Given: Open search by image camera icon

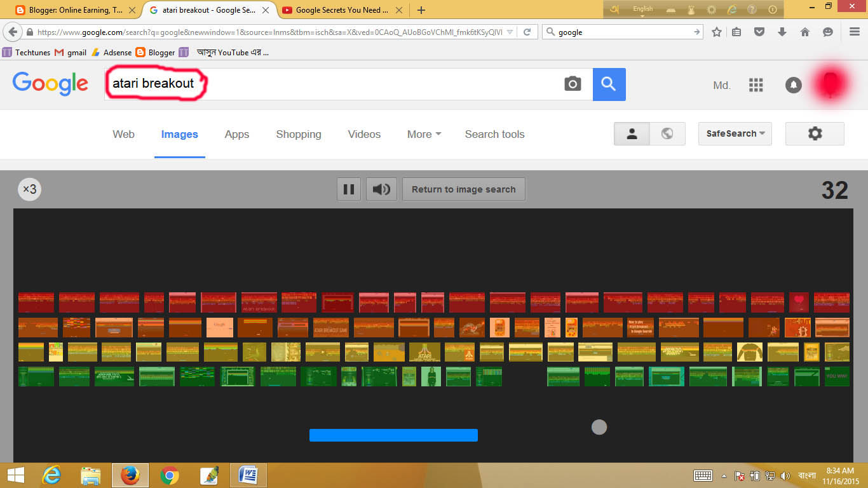Looking at the screenshot, I should (x=573, y=84).
